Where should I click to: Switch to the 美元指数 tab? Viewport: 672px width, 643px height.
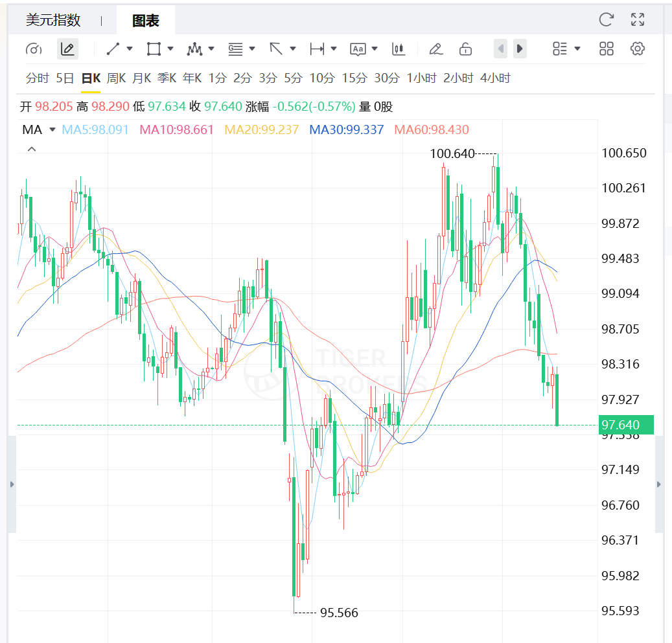point(53,20)
